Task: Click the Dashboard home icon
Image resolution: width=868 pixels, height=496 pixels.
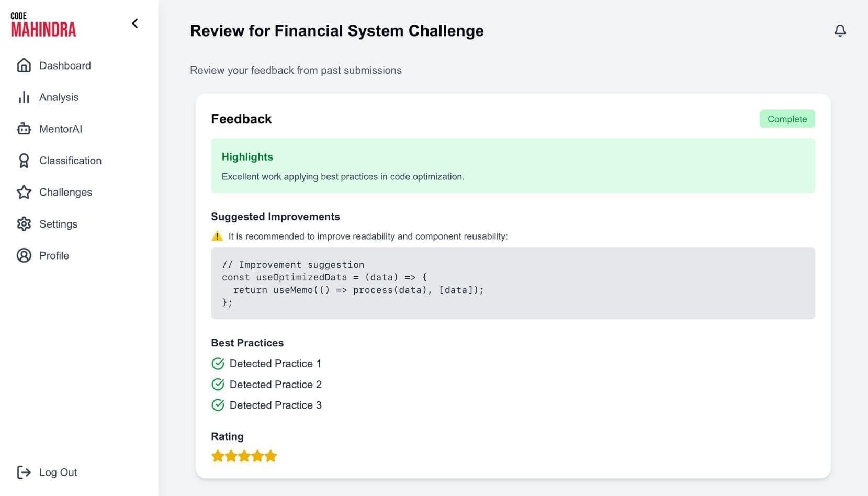Action: point(24,65)
